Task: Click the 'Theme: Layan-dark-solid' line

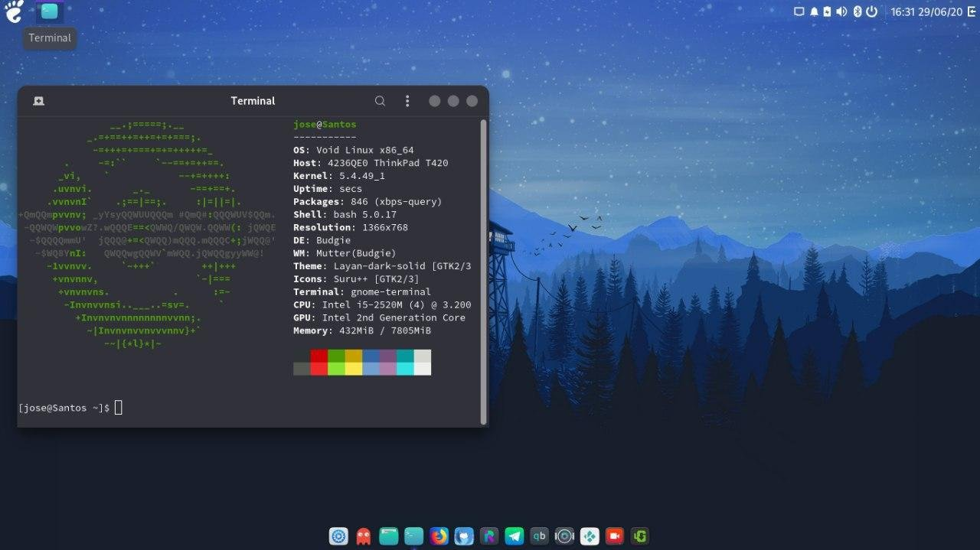Action: [382, 266]
